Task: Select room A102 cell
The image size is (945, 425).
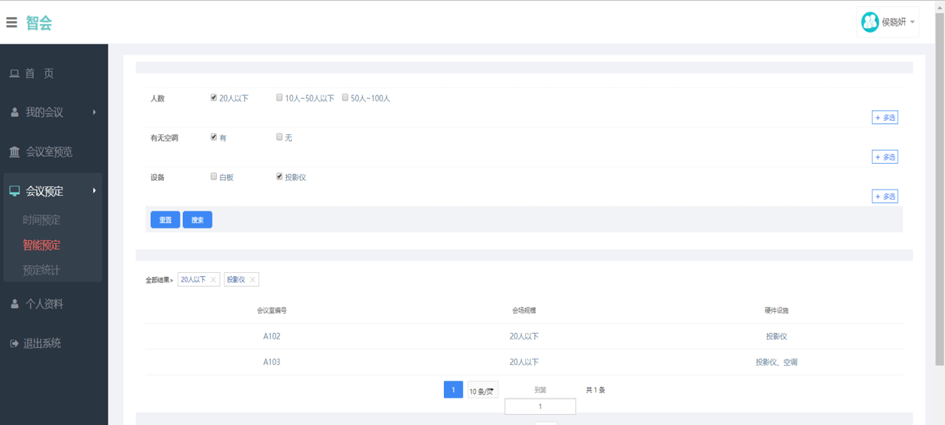Action: click(272, 336)
